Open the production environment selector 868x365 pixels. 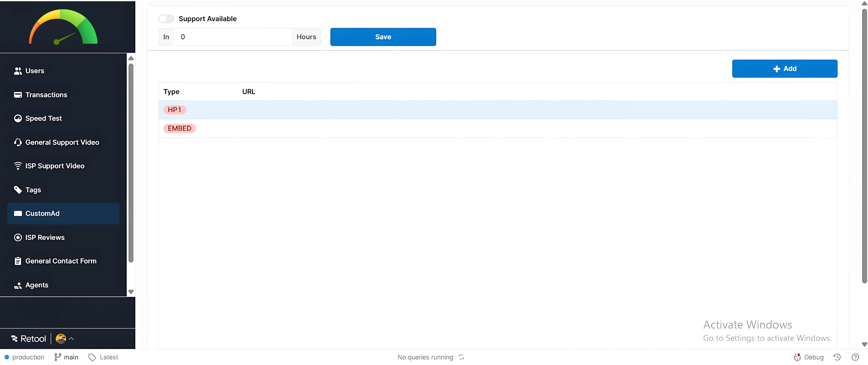click(x=25, y=357)
